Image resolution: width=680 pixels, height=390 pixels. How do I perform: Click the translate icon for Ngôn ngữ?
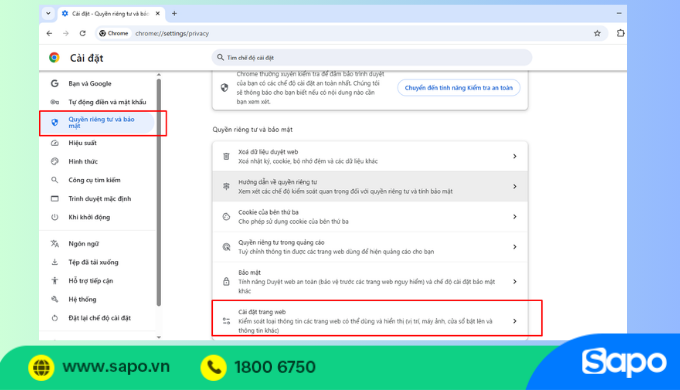[x=55, y=244]
